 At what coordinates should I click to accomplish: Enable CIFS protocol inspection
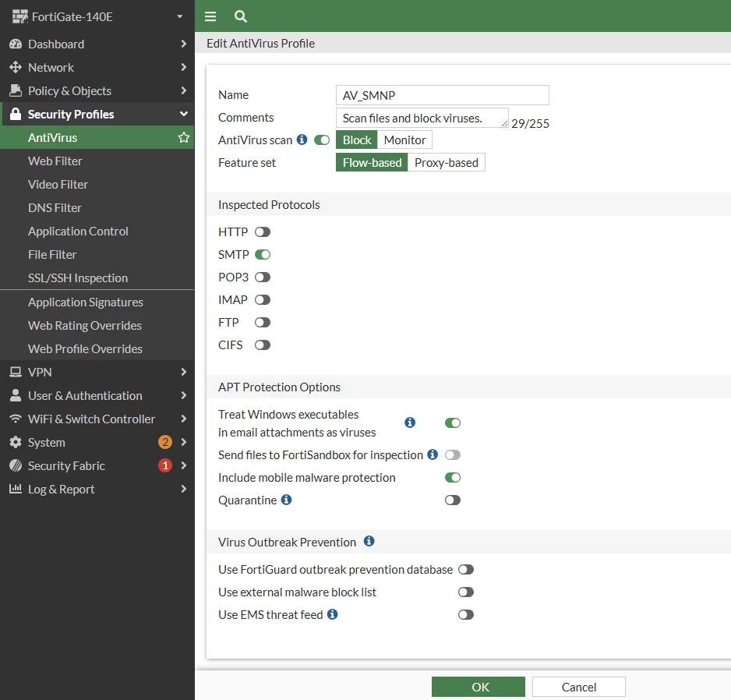(263, 345)
